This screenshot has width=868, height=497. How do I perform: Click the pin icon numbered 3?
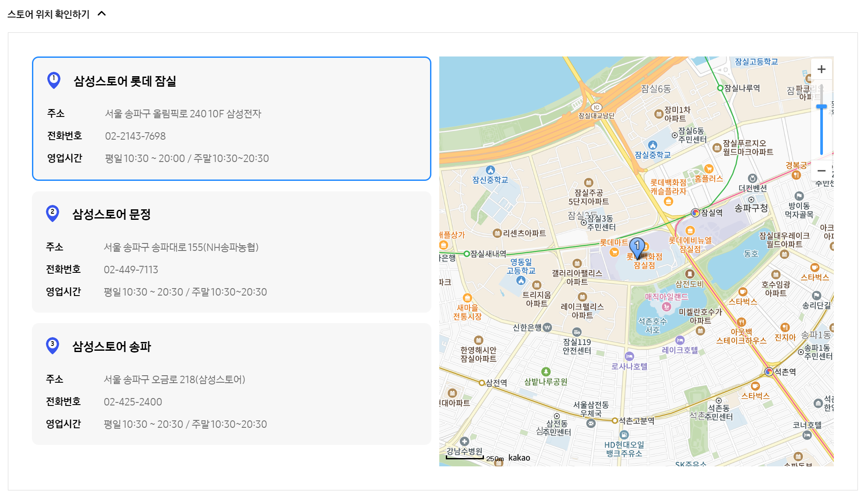(53, 345)
